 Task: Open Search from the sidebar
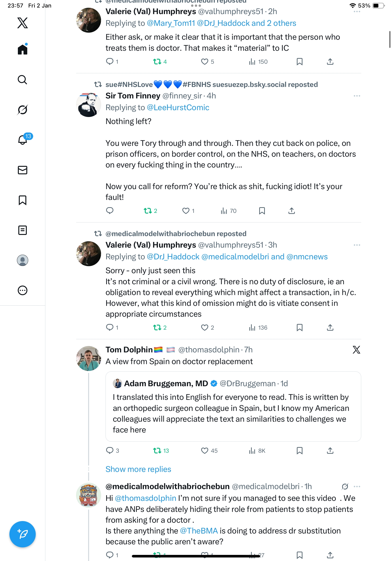click(23, 80)
